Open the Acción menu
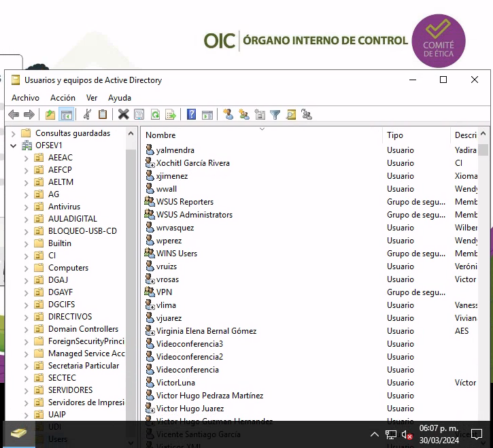Viewport: 493px width, 448px height. [x=63, y=98]
